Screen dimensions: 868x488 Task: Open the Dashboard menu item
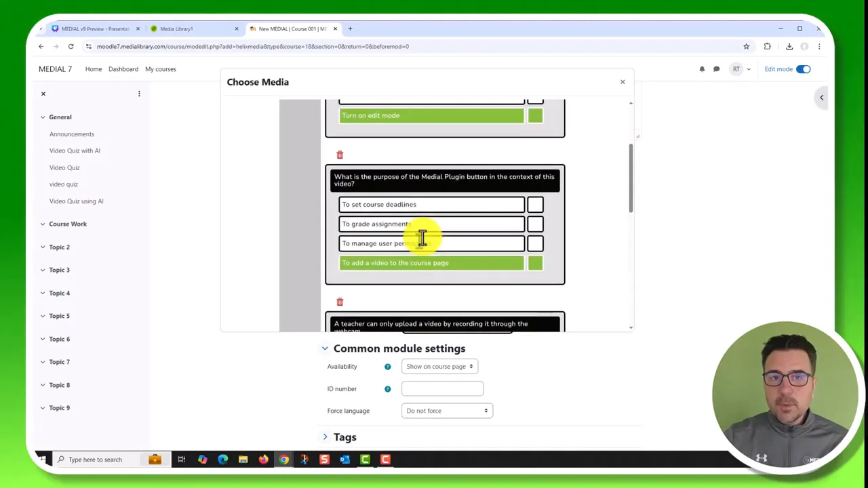point(123,69)
